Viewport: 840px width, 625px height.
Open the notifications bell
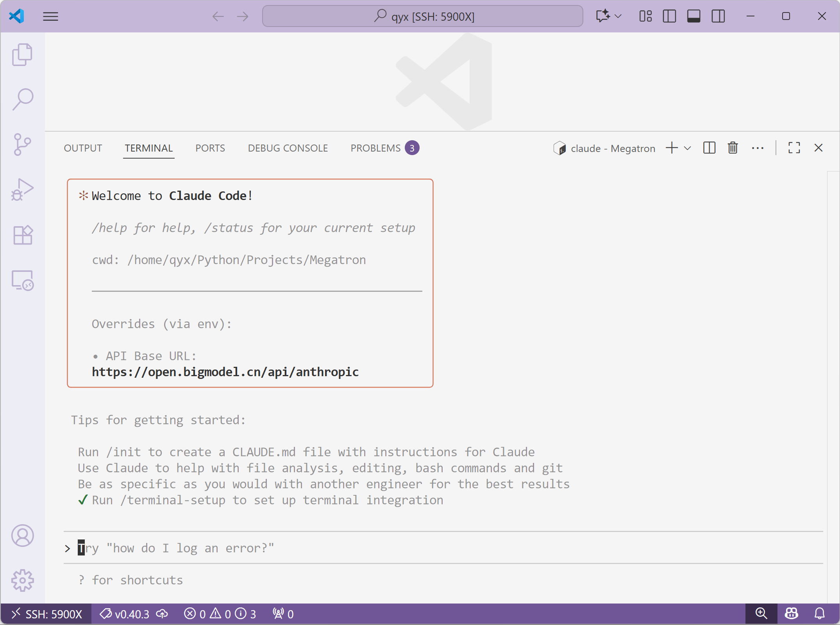(820, 614)
